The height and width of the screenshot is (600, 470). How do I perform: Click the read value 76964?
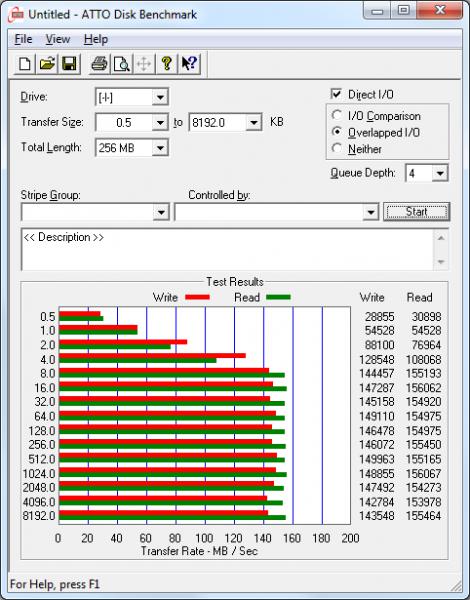coord(426,345)
